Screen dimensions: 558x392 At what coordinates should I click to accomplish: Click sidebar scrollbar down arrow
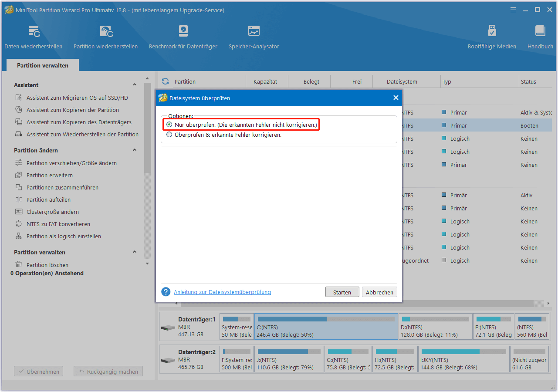click(x=147, y=264)
